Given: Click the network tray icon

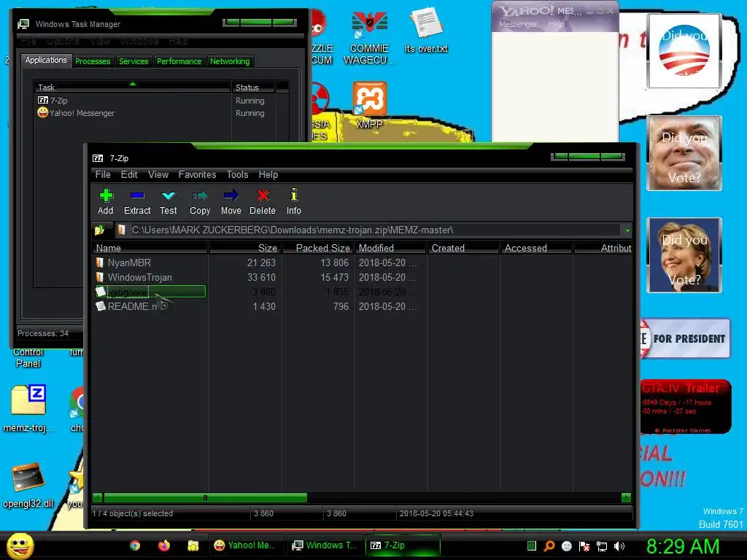Looking at the screenshot, I should coord(602,546).
